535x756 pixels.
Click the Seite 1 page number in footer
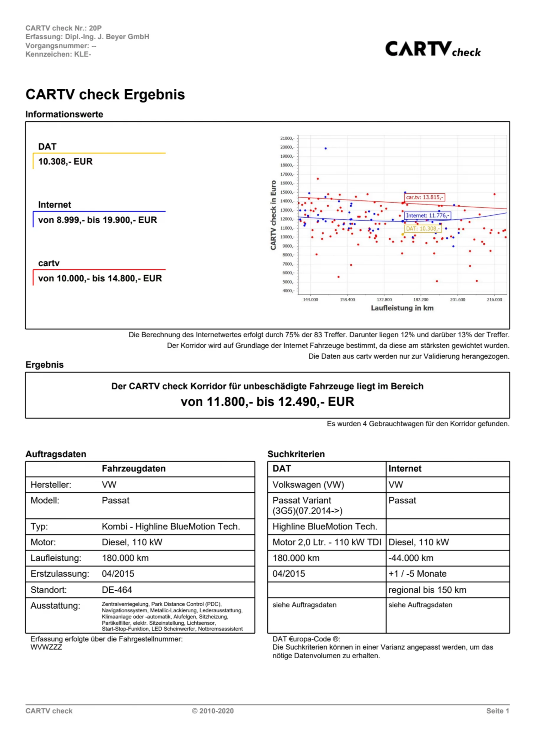point(497,711)
